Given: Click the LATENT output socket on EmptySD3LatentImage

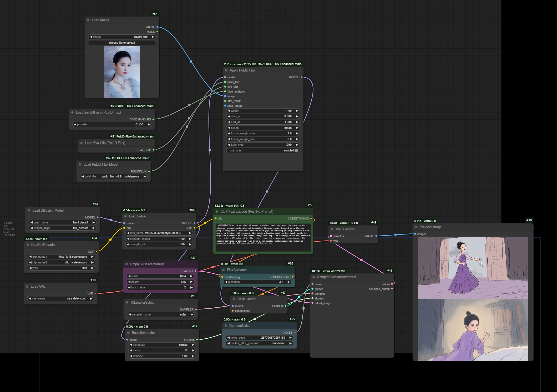Looking at the screenshot, I should click(x=195, y=271).
